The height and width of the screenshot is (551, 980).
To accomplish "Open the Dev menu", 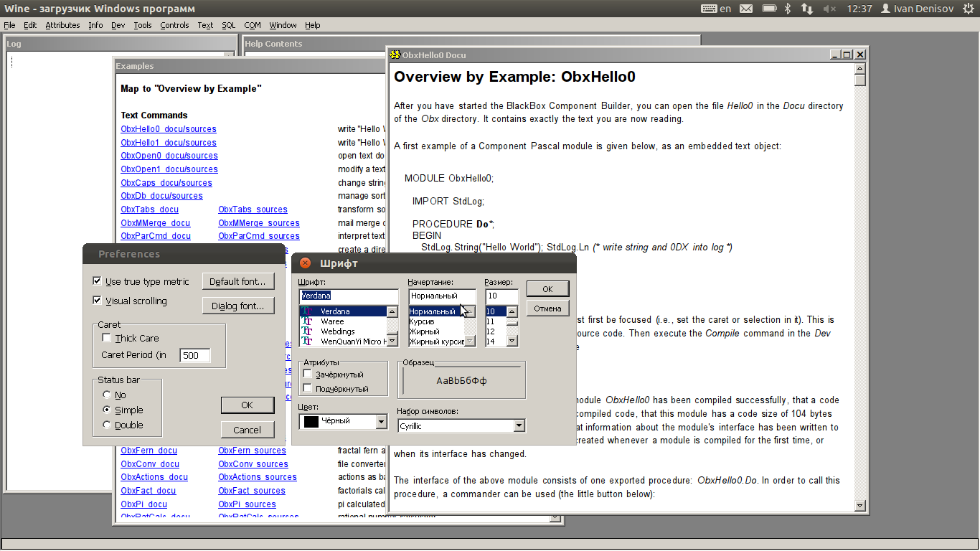I will pyautogui.click(x=118, y=25).
